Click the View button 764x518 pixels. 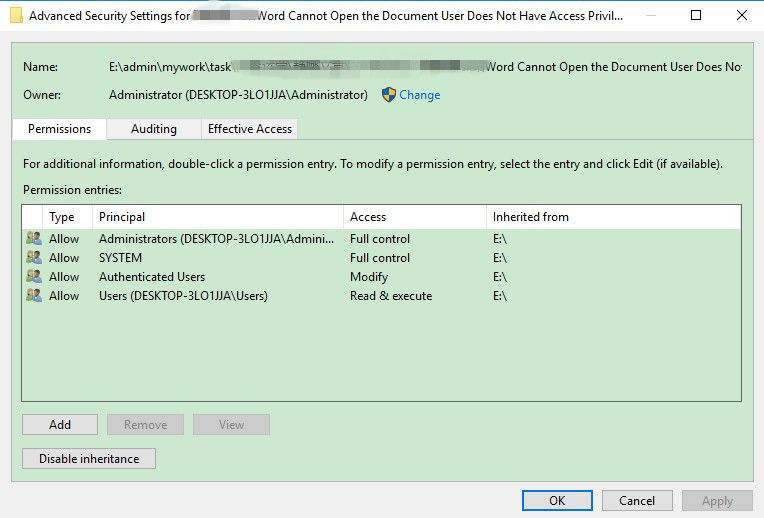coord(231,424)
